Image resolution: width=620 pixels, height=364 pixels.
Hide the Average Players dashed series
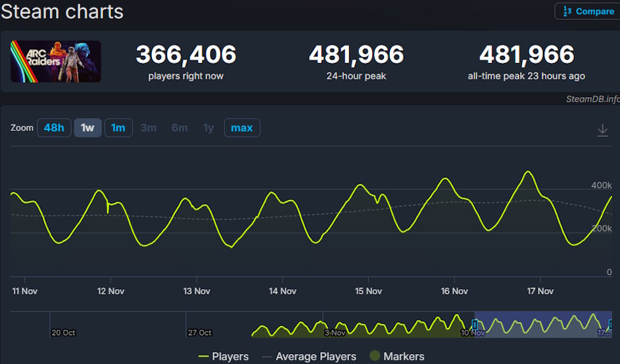point(309,356)
